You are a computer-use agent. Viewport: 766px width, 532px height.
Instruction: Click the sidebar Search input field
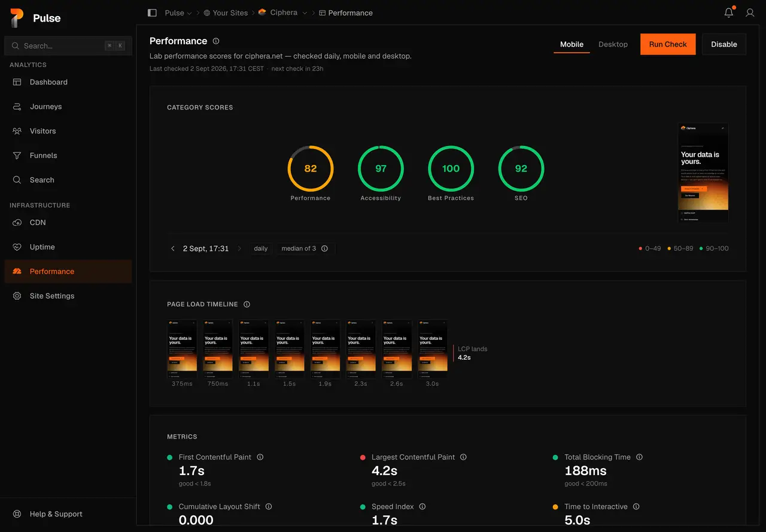(x=68, y=45)
